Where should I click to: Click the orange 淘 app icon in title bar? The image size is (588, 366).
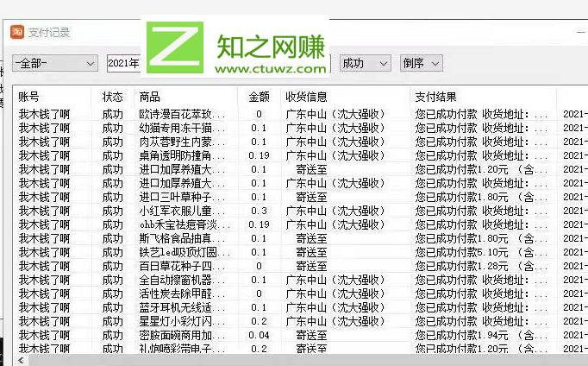point(17,32)
